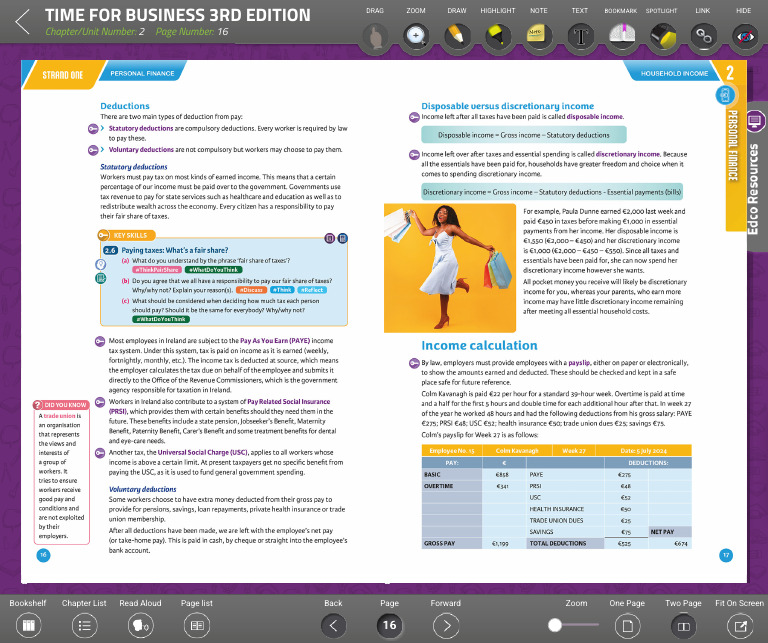The height and width of the screenshot is (643, 768).
Task: Click the #ThinkPairShare tag
Action: click(157, 270)
